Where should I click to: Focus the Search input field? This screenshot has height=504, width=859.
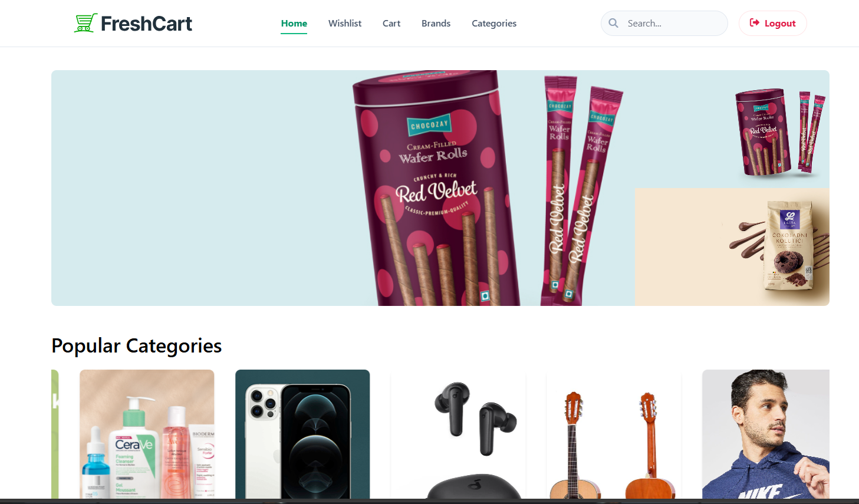coord(664,23)
